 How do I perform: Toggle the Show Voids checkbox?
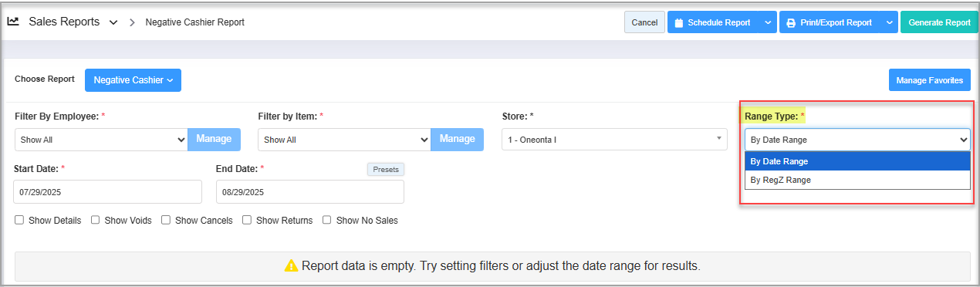96,220
